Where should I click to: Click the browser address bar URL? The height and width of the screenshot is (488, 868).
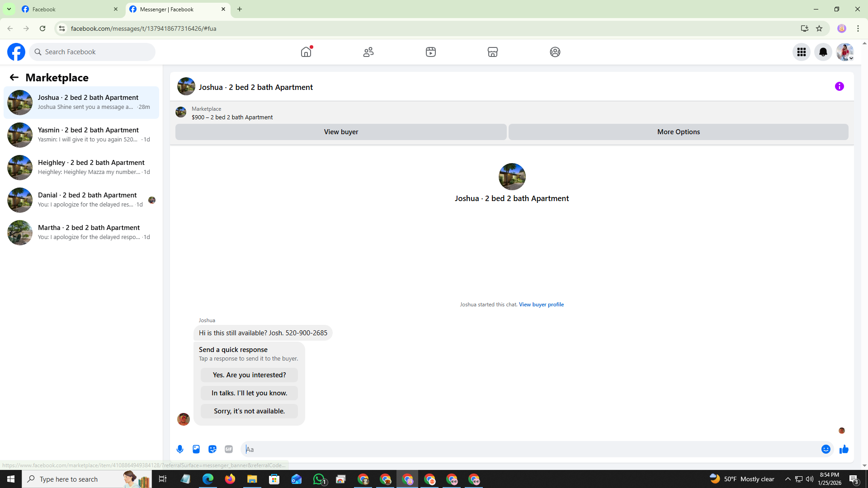point(143,28)
